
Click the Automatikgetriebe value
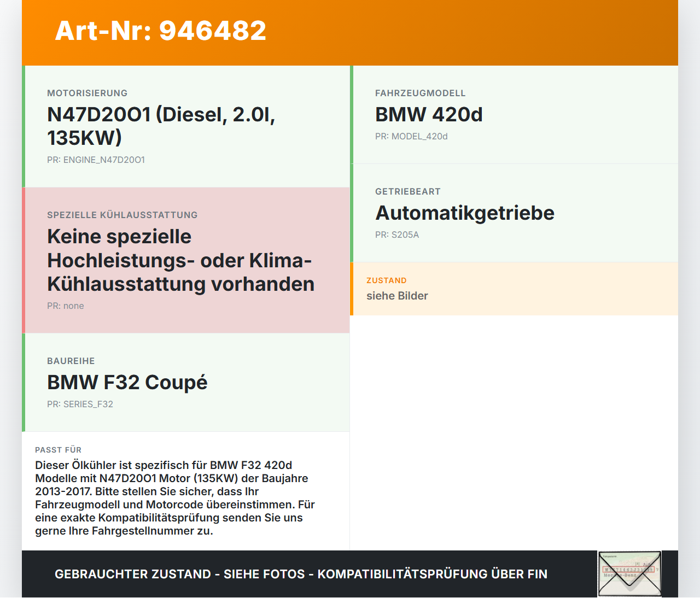point(465,213)
